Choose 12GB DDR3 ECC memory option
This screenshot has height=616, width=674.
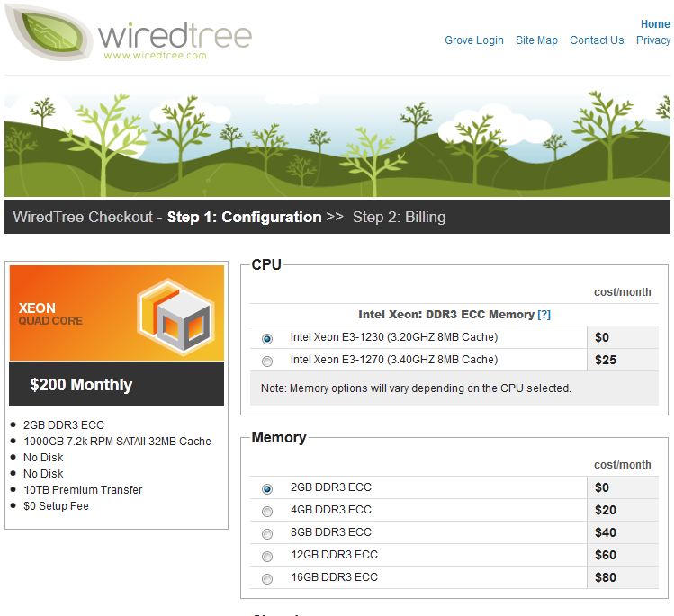(x=267, y=557)
